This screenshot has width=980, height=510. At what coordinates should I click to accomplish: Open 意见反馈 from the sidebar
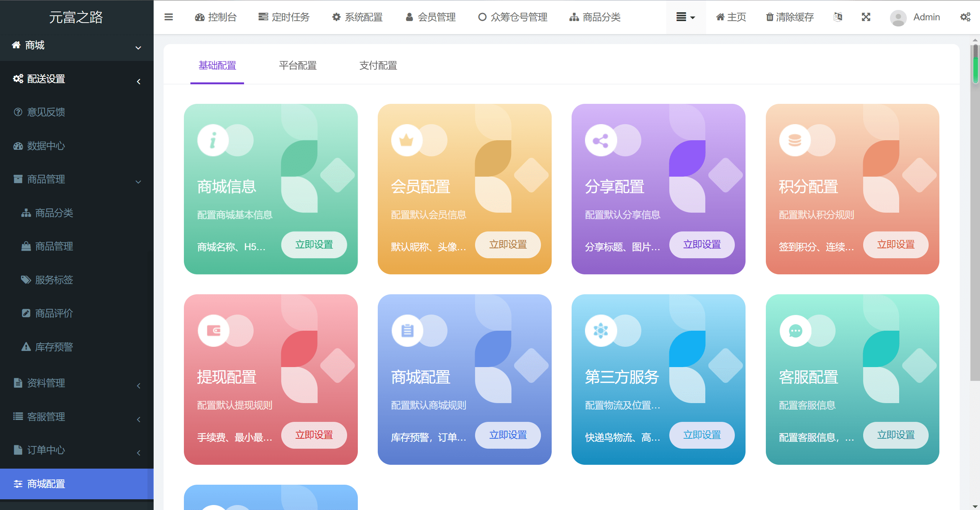click(x=46, y=112)
